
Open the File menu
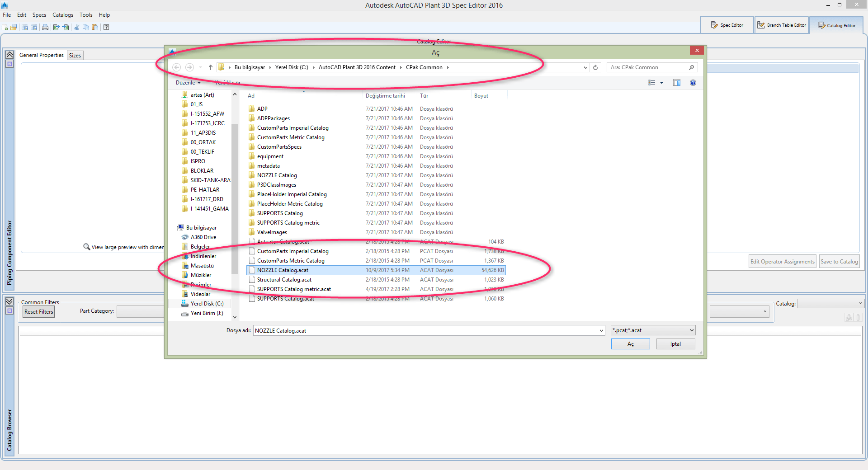pyautogui.click(x=7, y=15)
